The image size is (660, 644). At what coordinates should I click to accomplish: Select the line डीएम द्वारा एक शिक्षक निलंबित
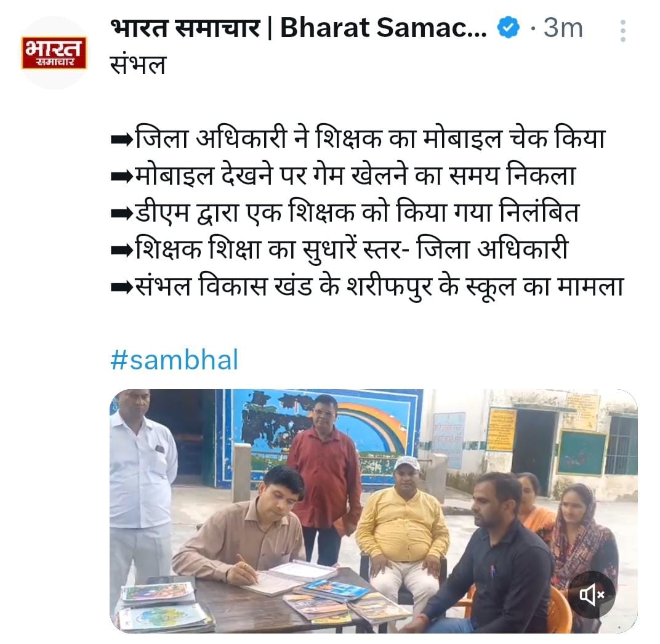[x=345, y=212]
